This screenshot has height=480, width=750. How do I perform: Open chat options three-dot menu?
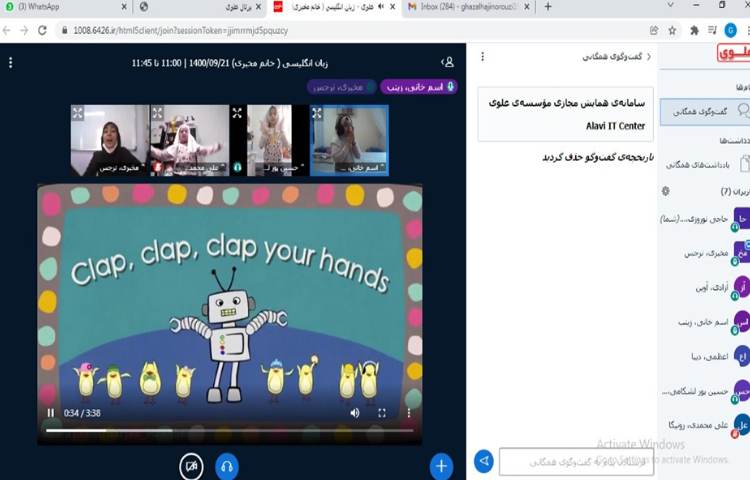tap(483, 57)
